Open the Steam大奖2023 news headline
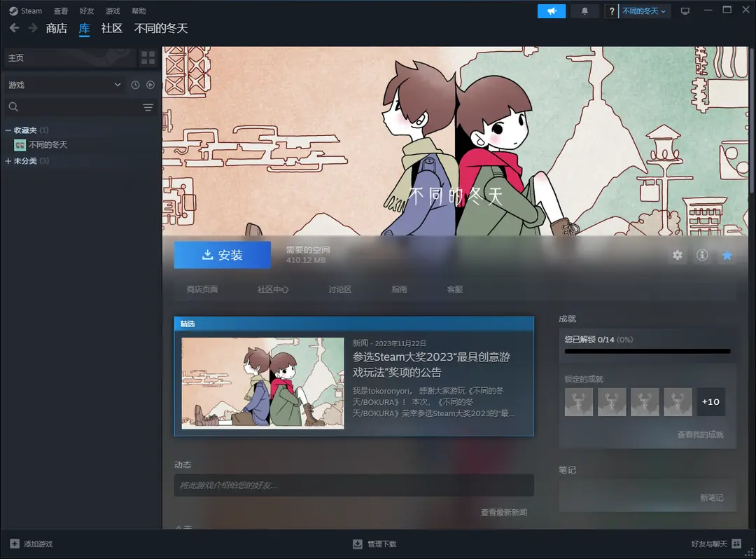The width and height of the screenshot is (756, 559). point(431,365)
